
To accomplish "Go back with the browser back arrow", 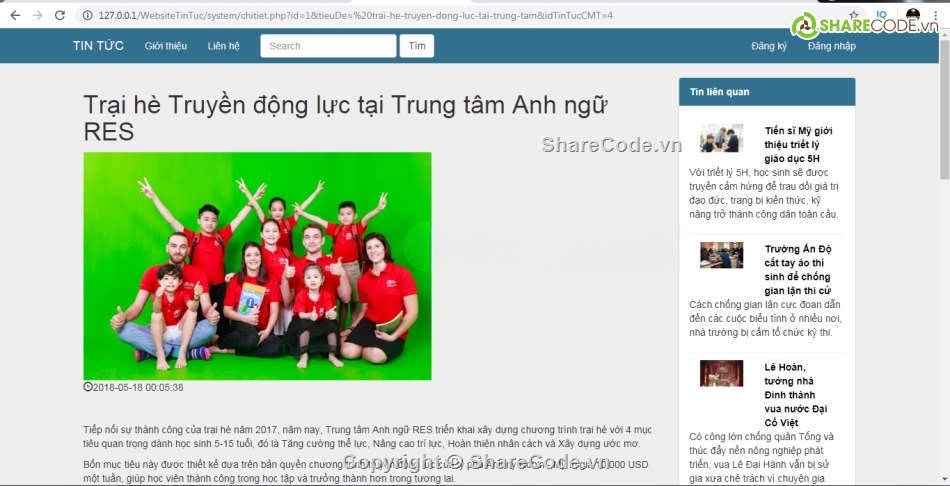I will coord(15,15).
